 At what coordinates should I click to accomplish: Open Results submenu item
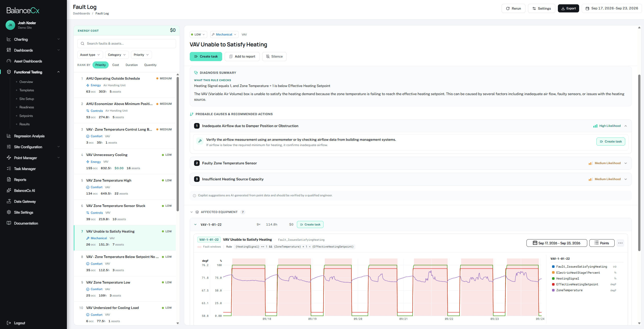click(25, 124)
